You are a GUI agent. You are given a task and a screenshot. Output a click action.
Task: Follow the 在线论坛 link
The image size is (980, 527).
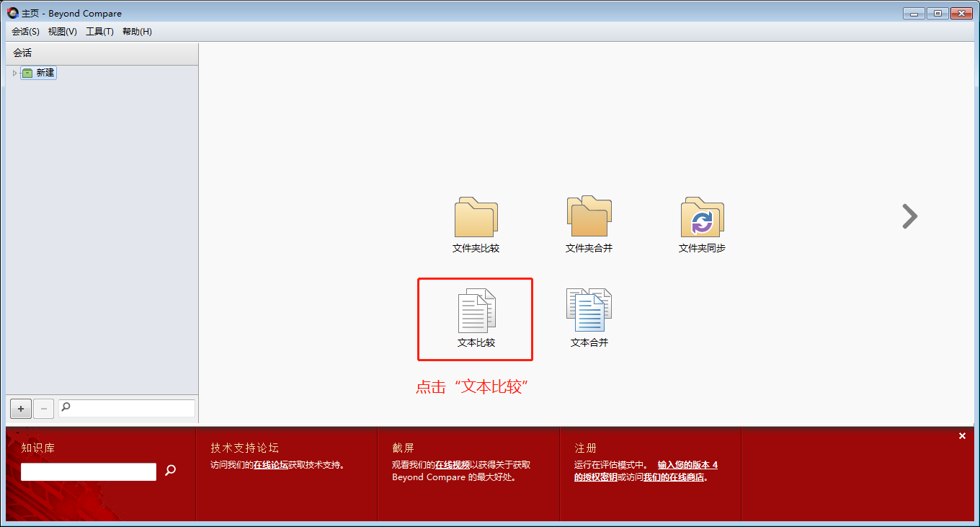coord(271,465)
